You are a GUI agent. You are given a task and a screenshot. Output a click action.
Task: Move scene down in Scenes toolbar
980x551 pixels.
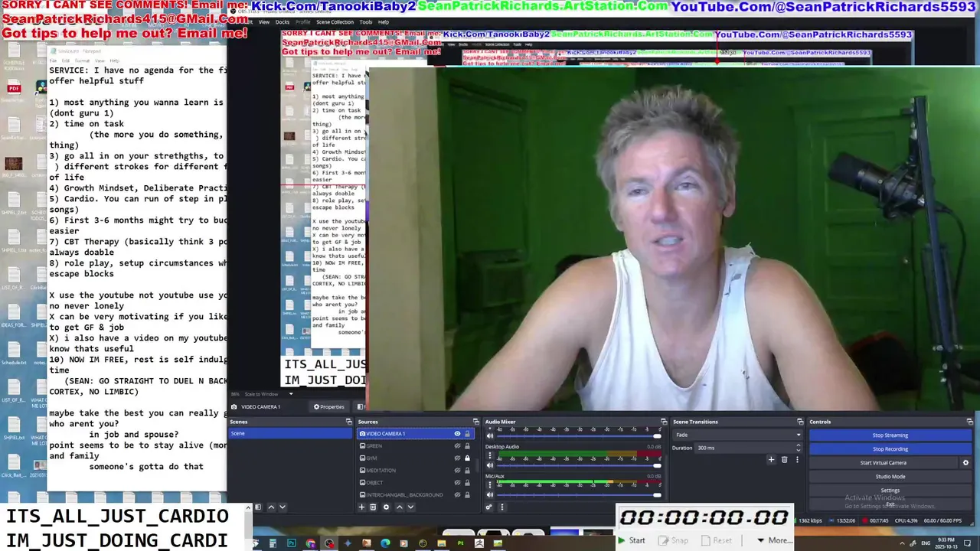coord(283,507)
